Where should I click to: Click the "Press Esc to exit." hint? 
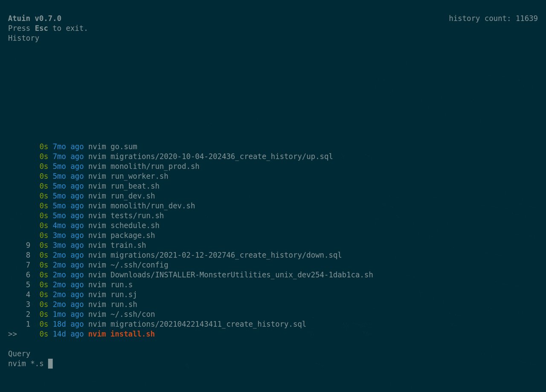pos(48,28)
